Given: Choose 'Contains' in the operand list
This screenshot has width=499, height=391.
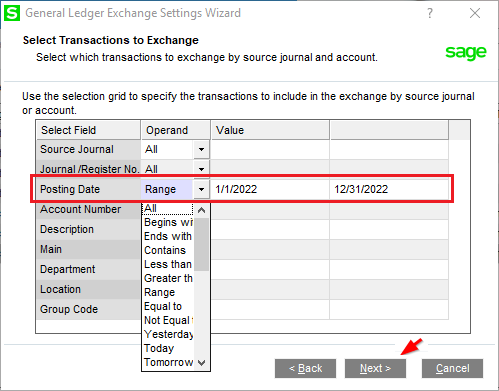Looking at the screenshot, I should pyautogui.click(x=168, y=250).
